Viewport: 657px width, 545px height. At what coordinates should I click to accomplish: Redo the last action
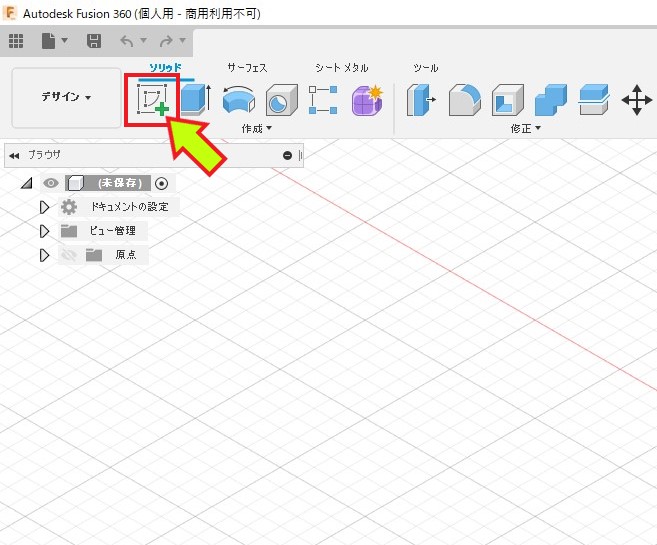(166, 41)
